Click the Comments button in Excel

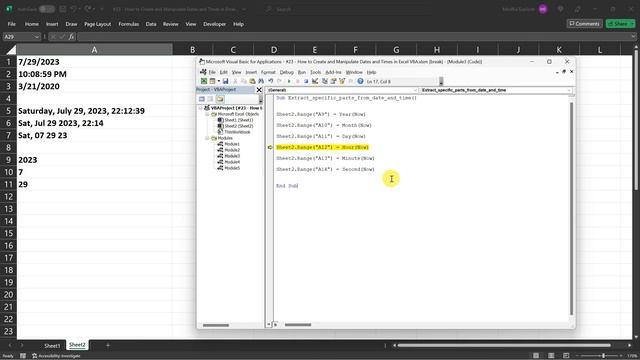pos(584,24)
